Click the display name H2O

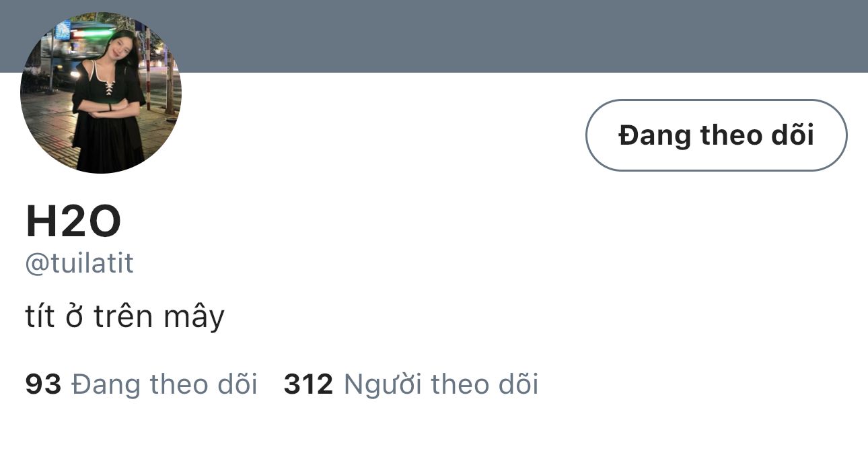[x=73, y=222]
